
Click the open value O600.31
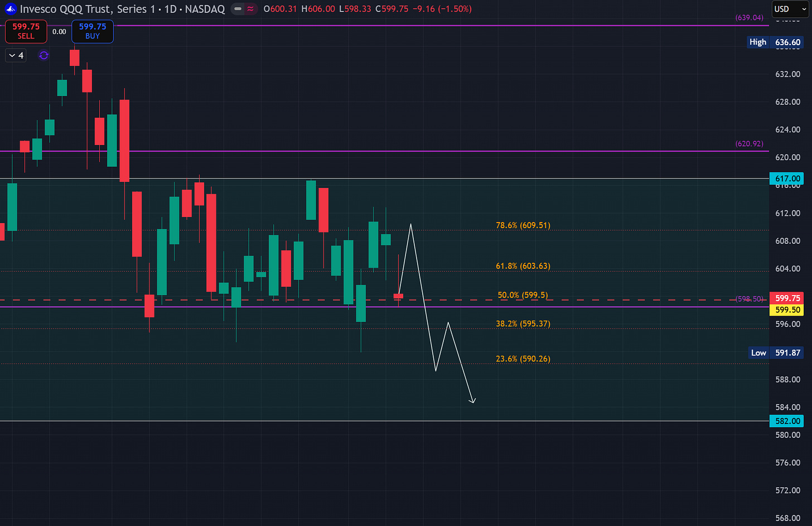click(x=281, y=9)
